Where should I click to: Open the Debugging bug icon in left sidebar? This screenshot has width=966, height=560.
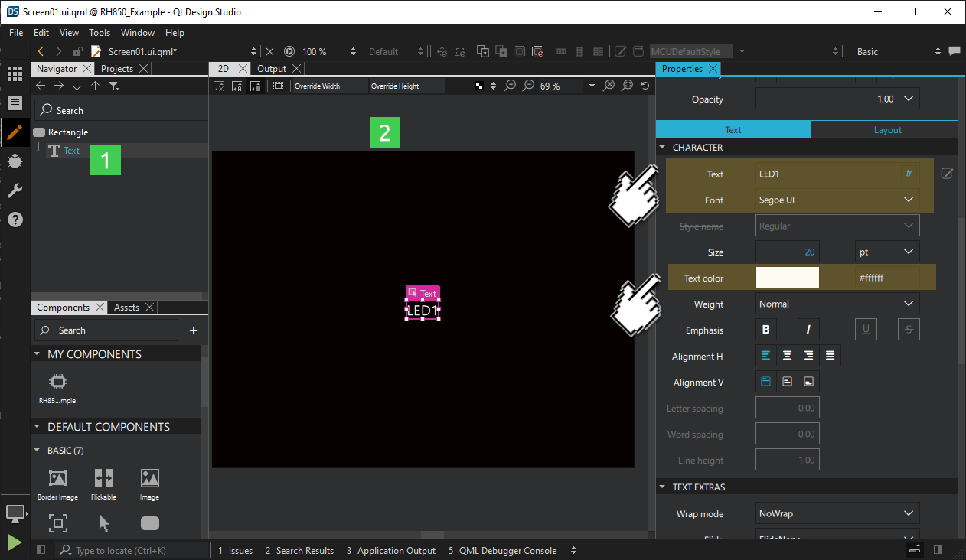15,161
